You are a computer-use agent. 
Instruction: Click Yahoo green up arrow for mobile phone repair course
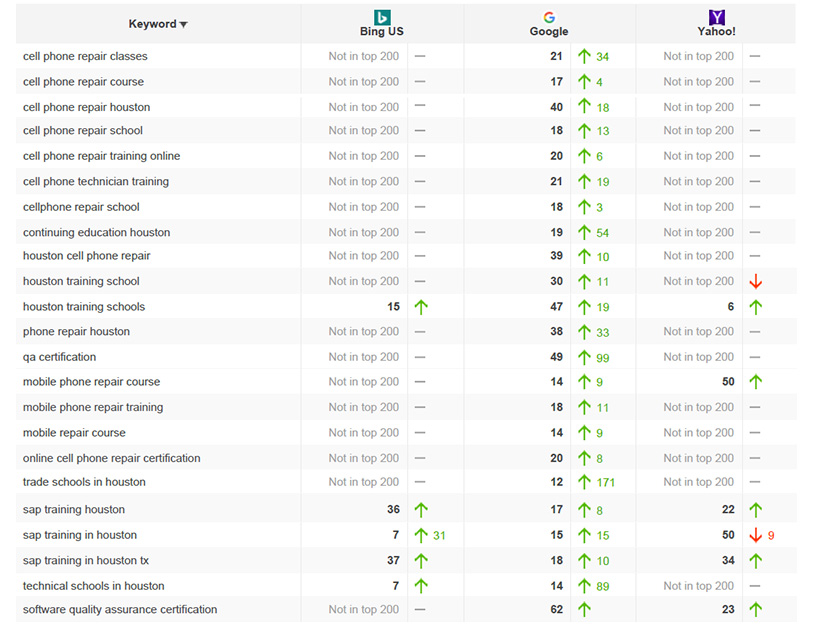point(755,382)
